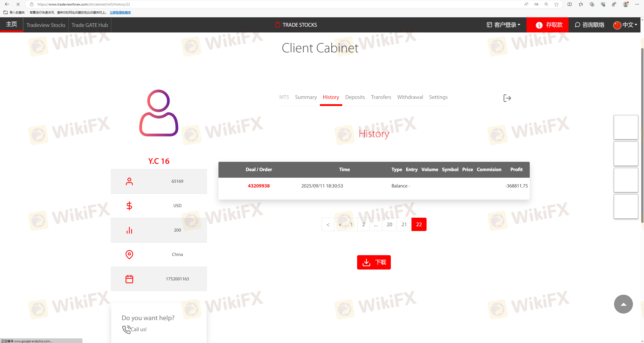
Task: Open the 中文 language dropdown
Action: pos(625,25)
